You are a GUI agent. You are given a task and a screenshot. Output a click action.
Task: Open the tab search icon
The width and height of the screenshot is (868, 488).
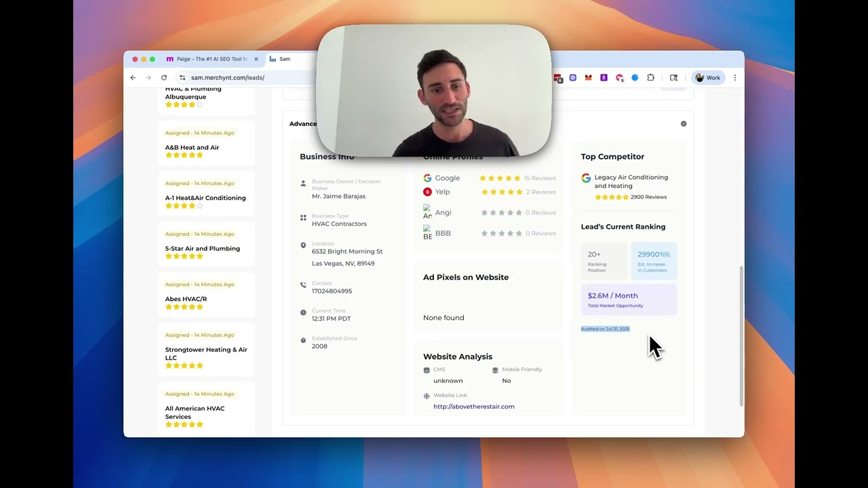click(673, 78)
